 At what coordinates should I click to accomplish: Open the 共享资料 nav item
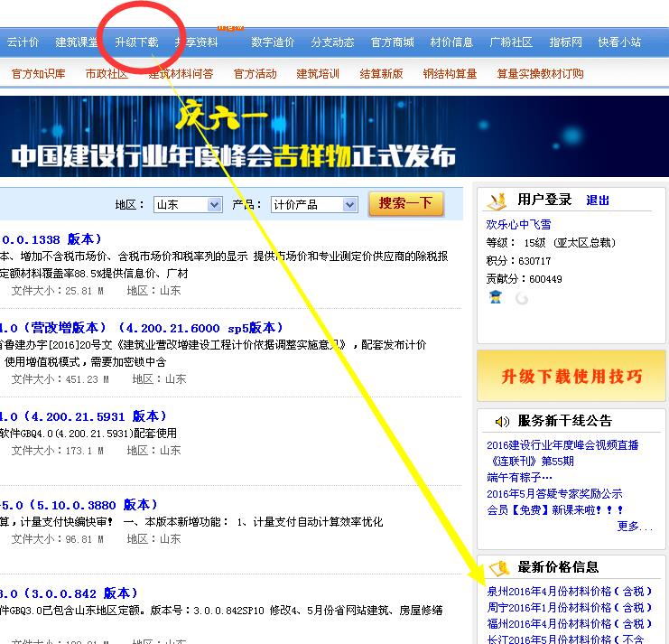pos(197,42)
